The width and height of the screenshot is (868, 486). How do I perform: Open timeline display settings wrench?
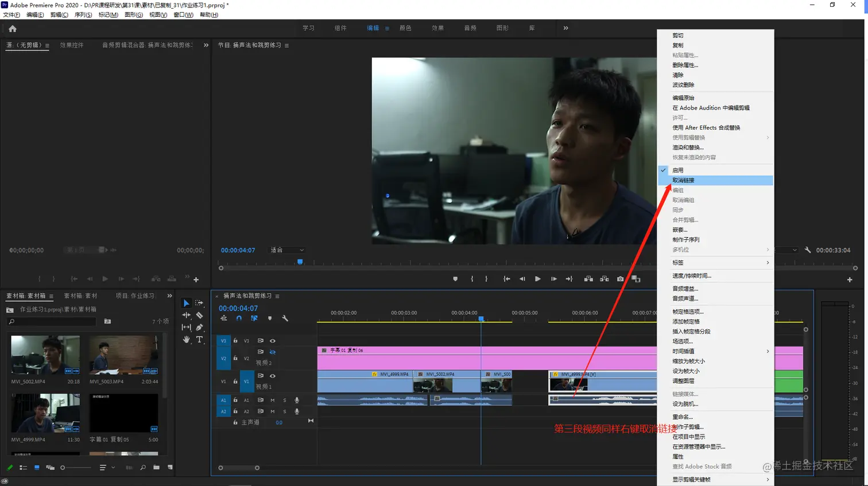[285, 318]
